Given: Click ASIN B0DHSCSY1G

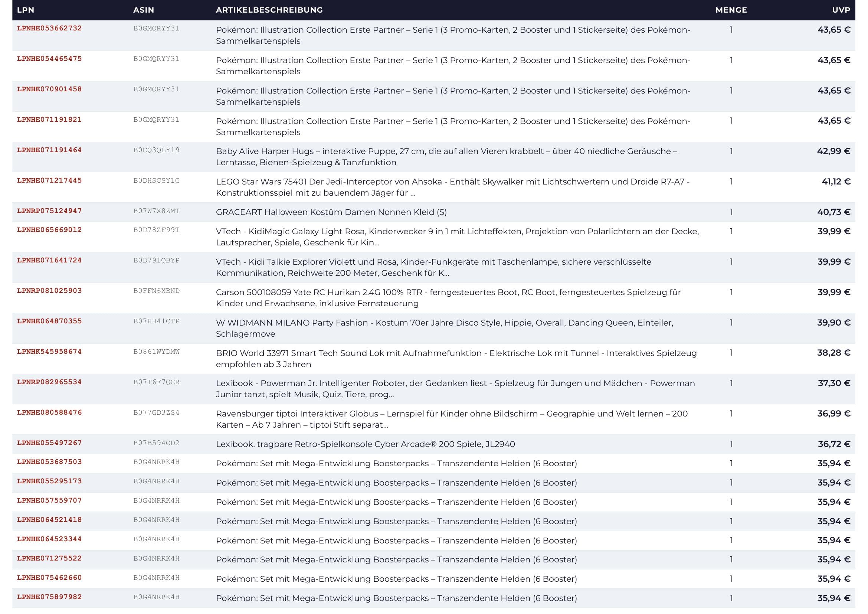Looking at the screenshot, I should tap(156, 180).
